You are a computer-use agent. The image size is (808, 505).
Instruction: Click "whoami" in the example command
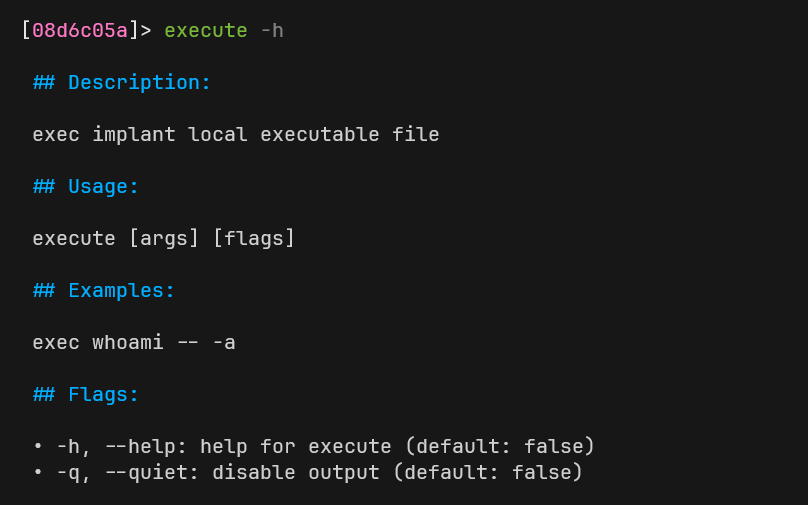(x=128, y=343)
